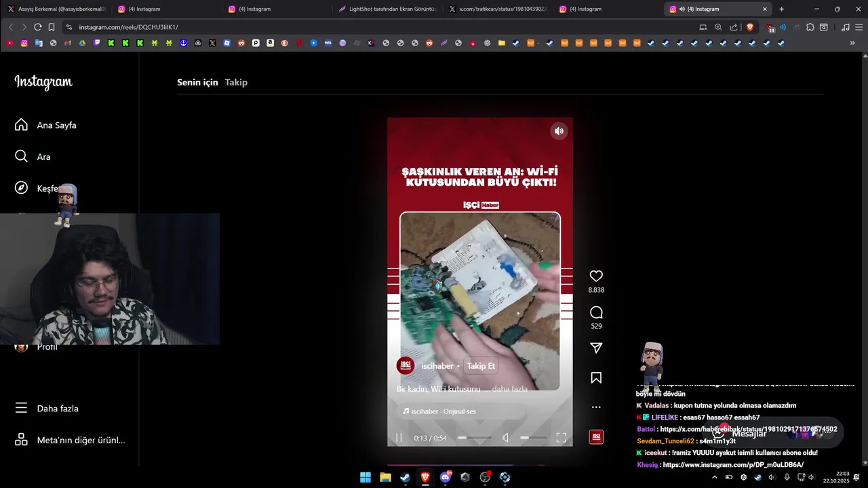Click the Instagram logo in the sidebar
Viewport: 868px width, 488px height.
click(43, 82)
